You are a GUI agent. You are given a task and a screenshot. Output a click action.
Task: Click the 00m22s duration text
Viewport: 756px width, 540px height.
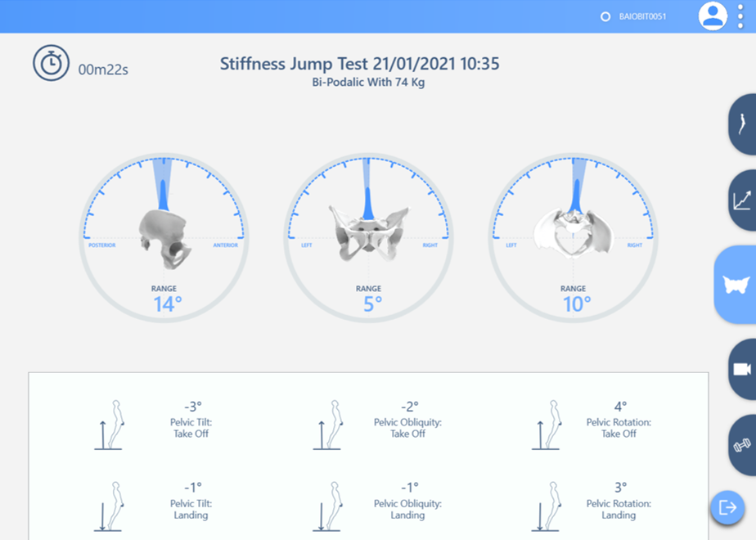(103, 70)
